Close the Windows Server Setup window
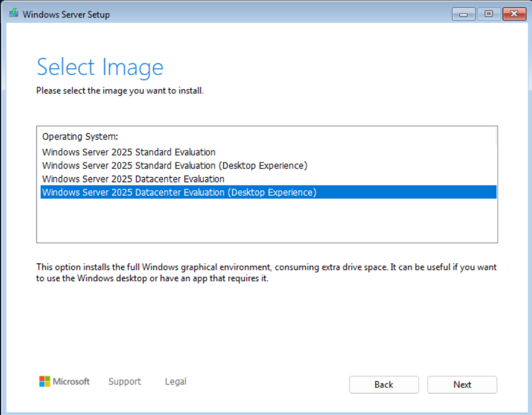Image resolution: width=532 pixels, height=415 pixels. (514, 14)
